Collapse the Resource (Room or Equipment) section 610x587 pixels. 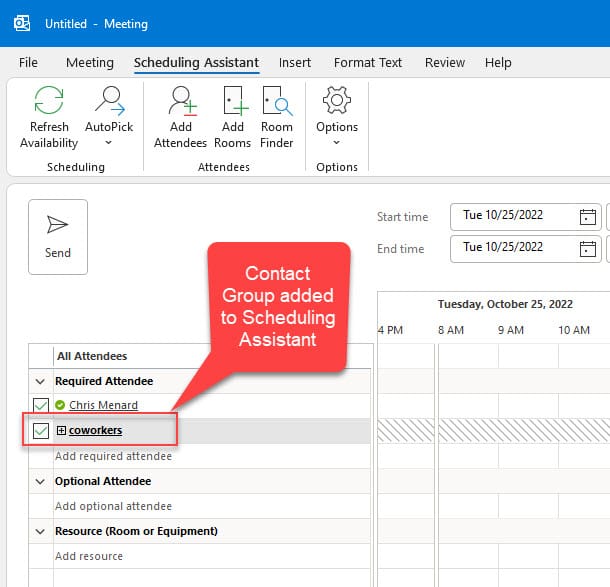tap(40, 531)
